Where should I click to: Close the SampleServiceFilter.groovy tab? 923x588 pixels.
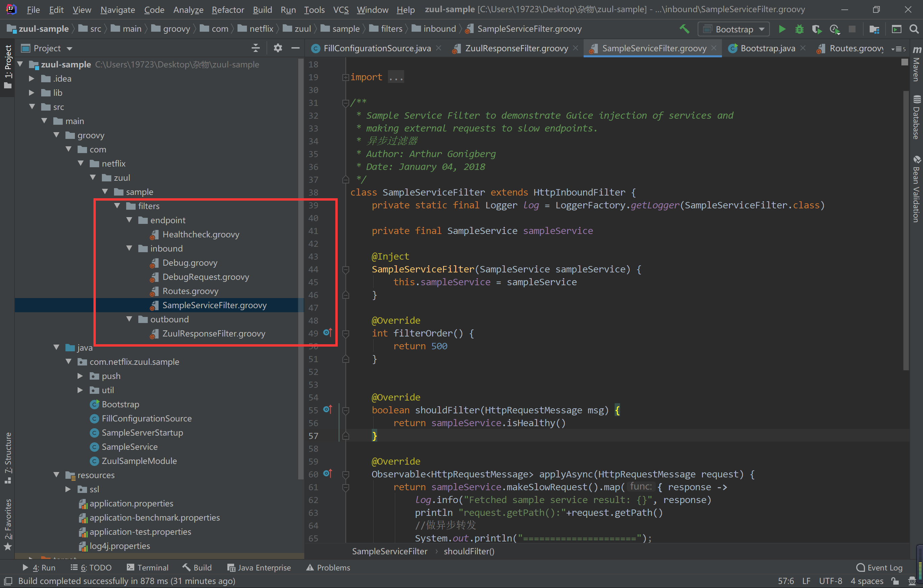(714, 48)
